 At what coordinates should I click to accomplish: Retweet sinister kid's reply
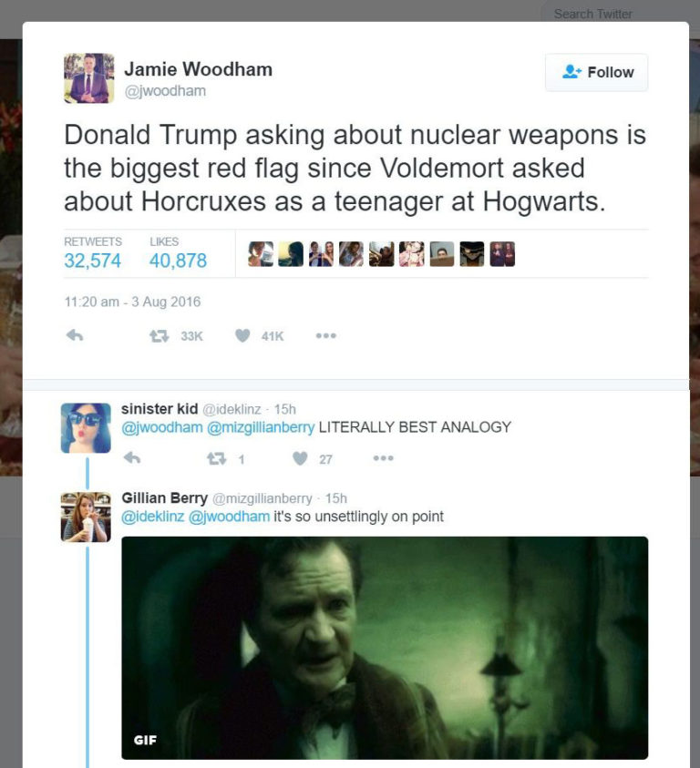click(x=216, y=458)
